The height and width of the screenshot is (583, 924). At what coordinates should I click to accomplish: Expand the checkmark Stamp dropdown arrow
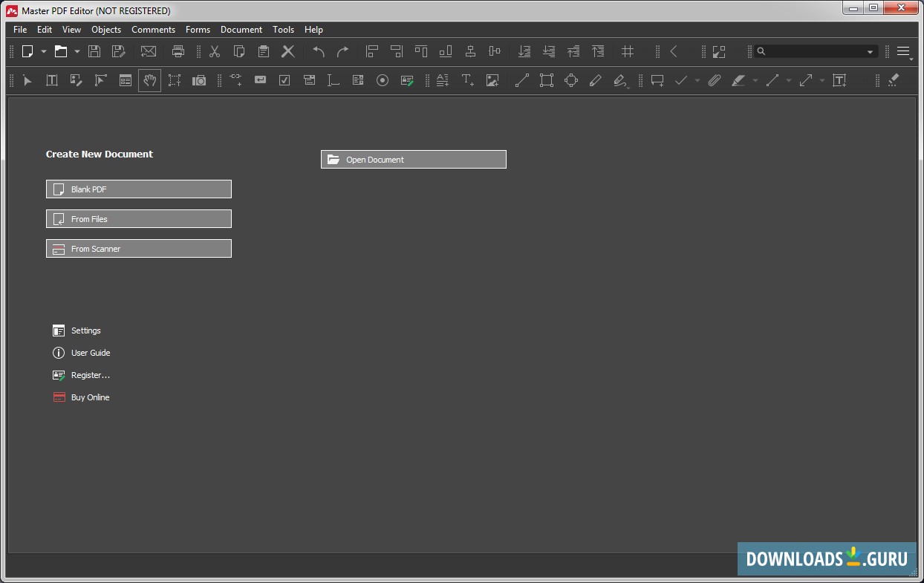(697, 81)
